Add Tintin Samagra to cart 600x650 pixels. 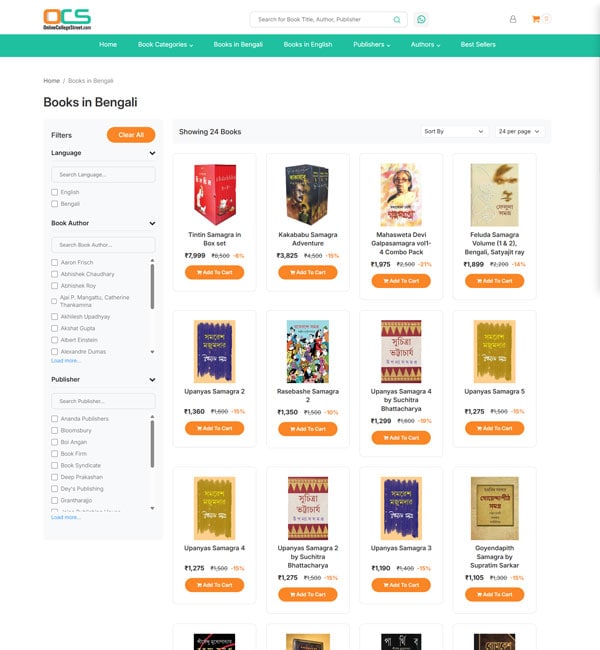(214, 272)
